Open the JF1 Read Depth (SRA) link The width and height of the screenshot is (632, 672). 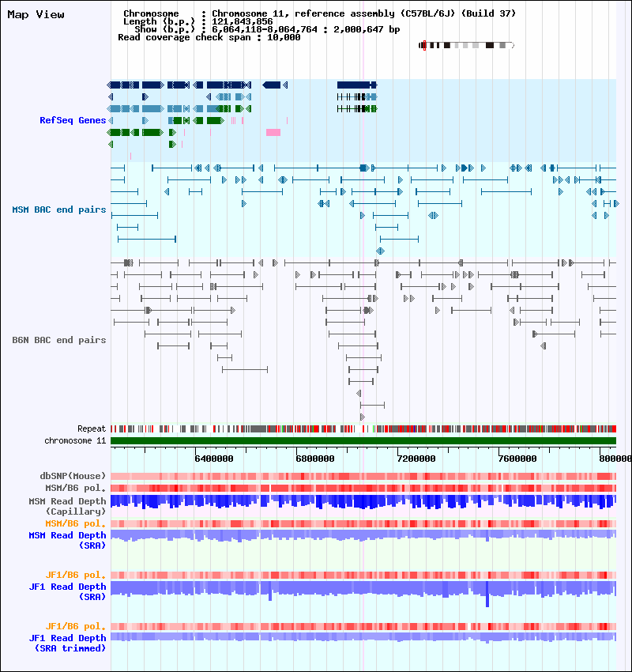pos(68,591)
